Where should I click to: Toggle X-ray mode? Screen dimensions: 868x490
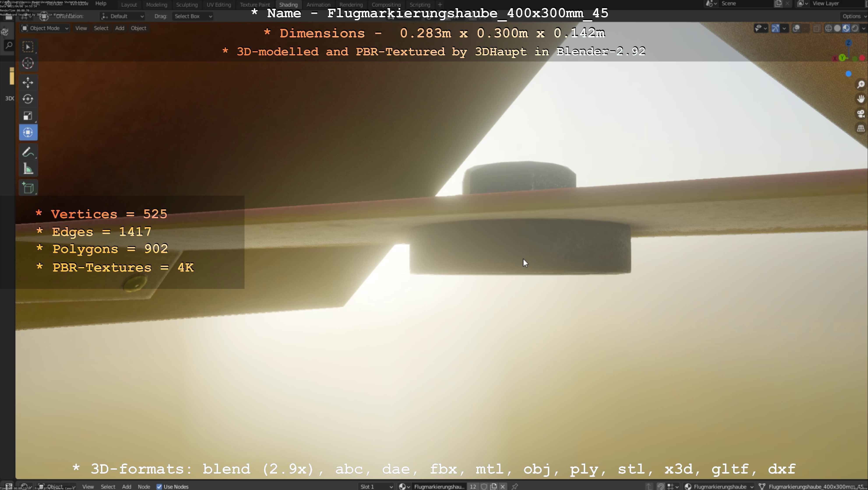(817, 28)
